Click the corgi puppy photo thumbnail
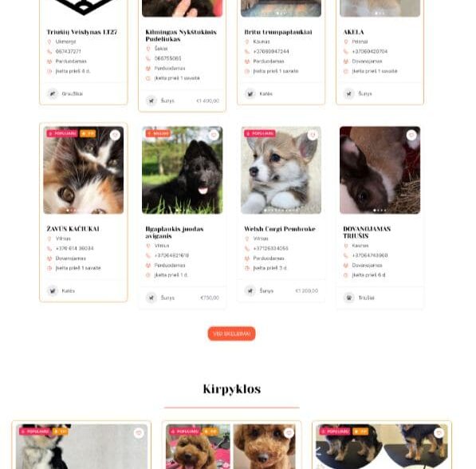Screen dimensions: 476x469 point(281,170)
